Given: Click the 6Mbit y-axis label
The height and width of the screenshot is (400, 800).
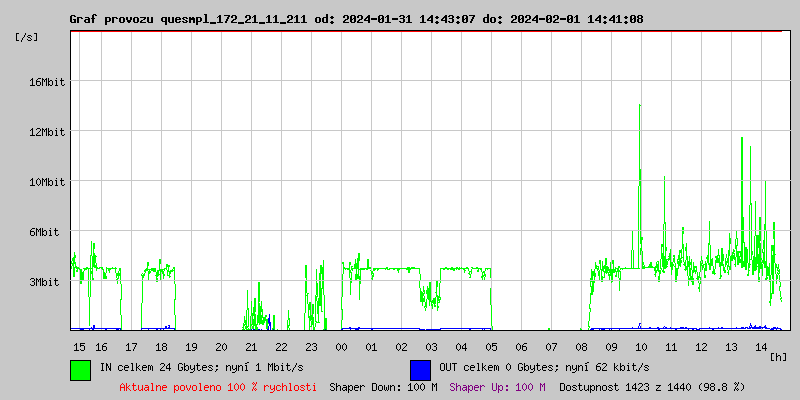Looking at the screenshot, I should (50, 232).
